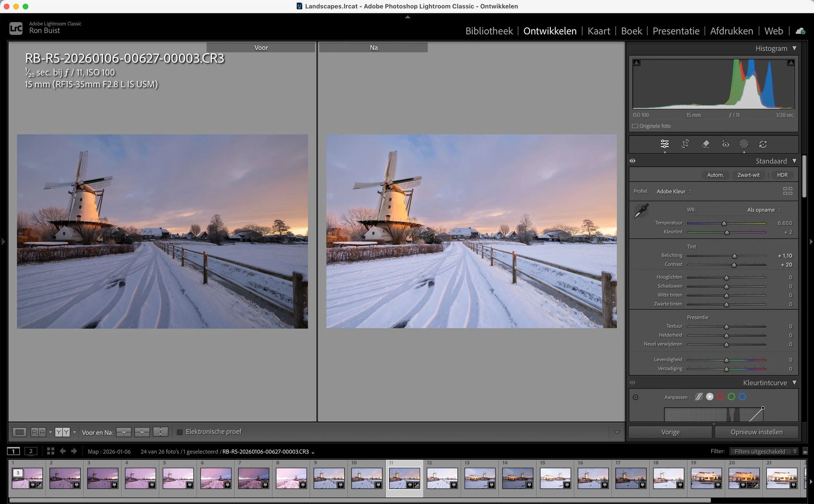This screenshot has width=814, height=504.
Task: Open the Afdrukken module
Action: coord(731,31)
